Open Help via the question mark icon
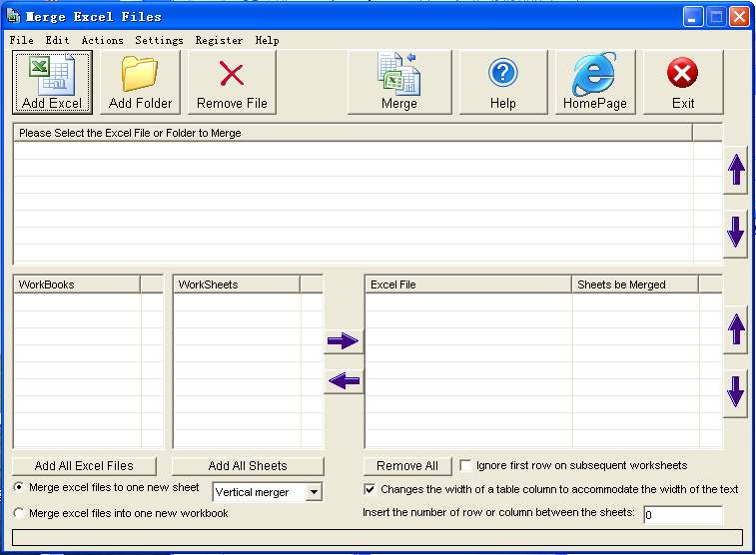The image size is (756, 555). 502,74
